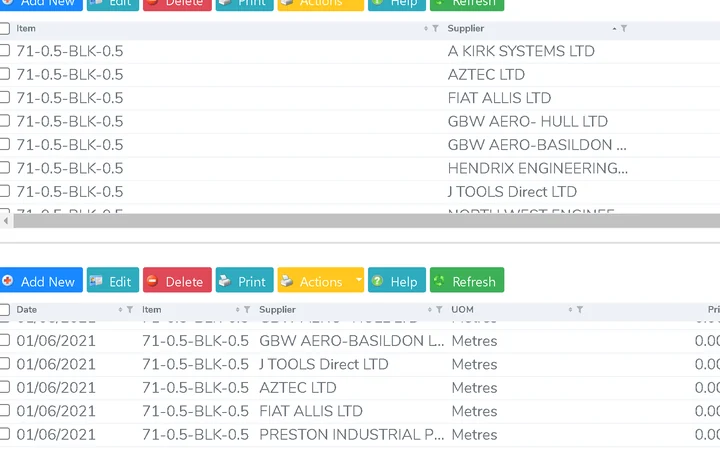Click Refresh button in lower toolbar
Screen dimensions: 720x450
coord(467,280)
